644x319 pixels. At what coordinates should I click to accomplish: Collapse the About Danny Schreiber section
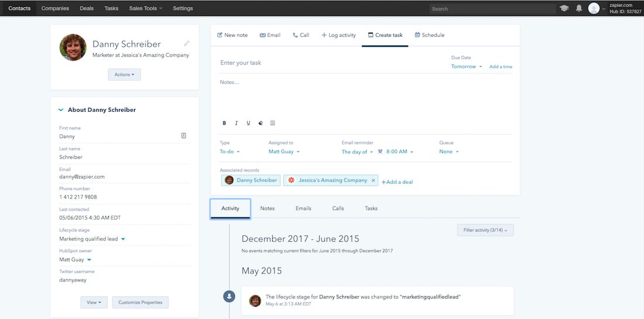pyautogui.click(x=61, y=110)
